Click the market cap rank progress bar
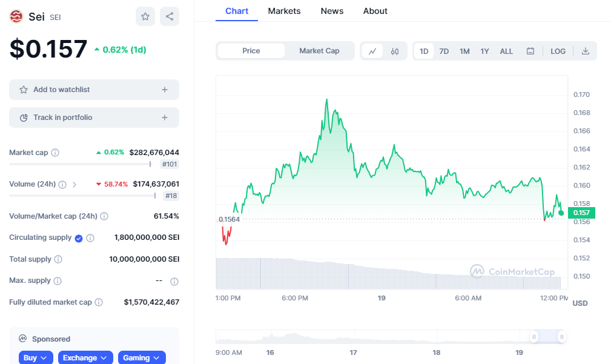This screenshot has width=611, height=364. pyautogui.click(x=80, y=164)
